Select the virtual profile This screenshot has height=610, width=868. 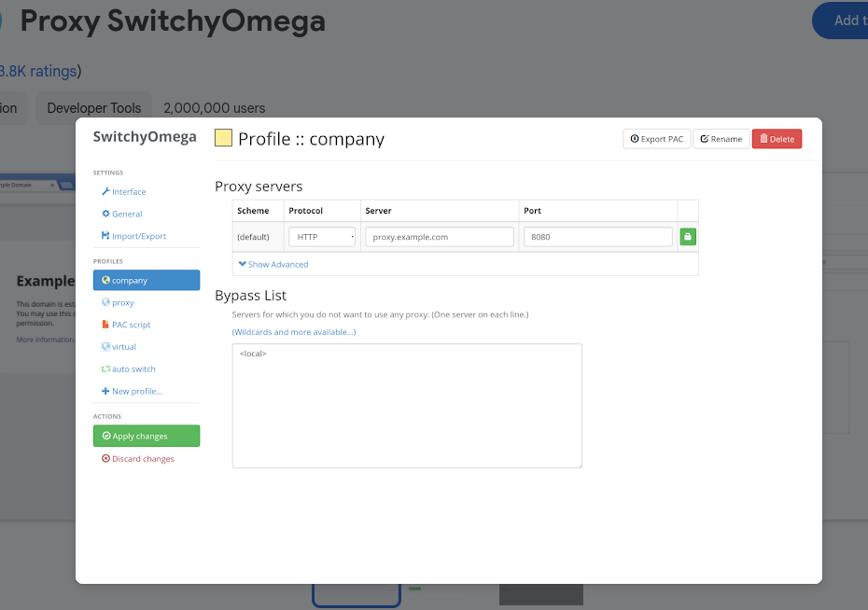pyautogui.click(x=119, y=347)
